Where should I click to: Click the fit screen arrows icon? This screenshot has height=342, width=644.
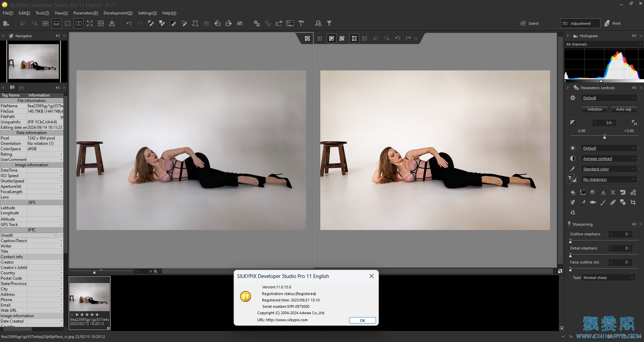click(90, 23)
